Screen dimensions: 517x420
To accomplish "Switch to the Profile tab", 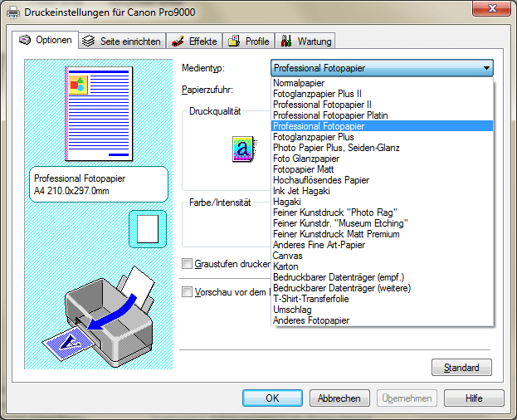I will [x=249, y=42].
